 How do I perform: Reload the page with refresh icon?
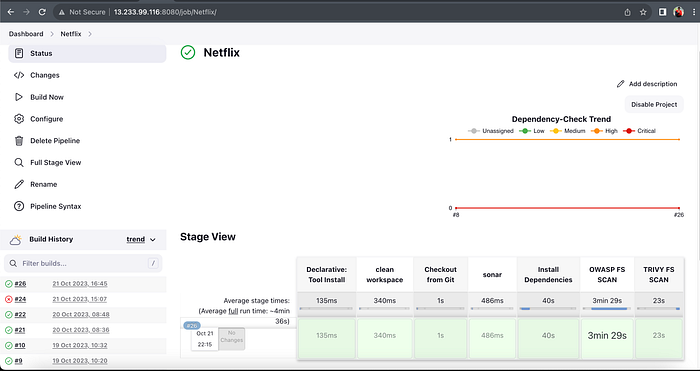pyautogui.click(x=42, y=12)
